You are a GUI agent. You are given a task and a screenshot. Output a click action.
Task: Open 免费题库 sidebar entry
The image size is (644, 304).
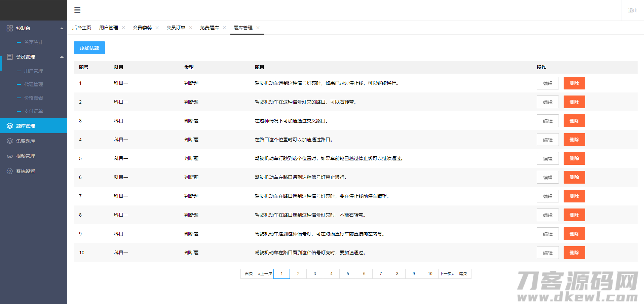pyautogui.click(x=34, y=141)
